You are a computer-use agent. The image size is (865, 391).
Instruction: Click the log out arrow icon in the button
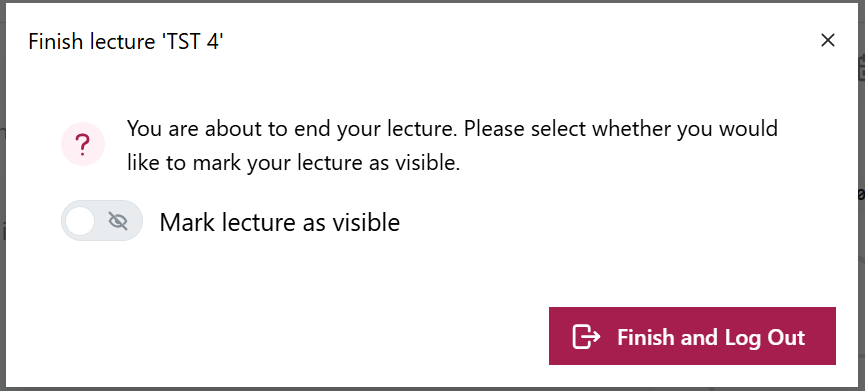click(586, 336)
